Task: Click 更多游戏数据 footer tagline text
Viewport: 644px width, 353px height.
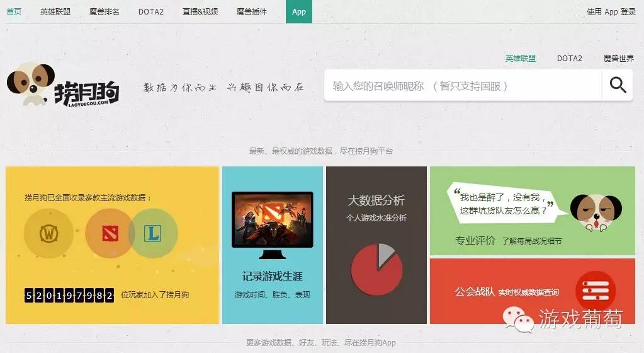Action: coord(321,342)
